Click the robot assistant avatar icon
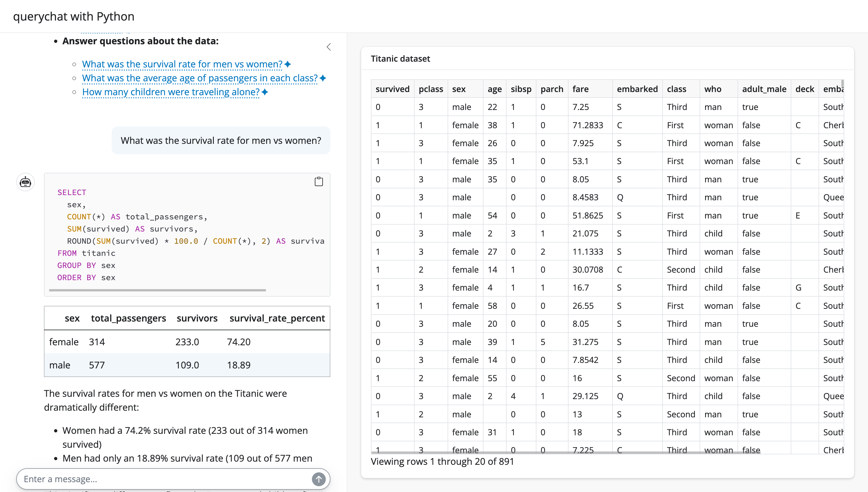Image resolution: width=868 pixels, height=492 pixels. tap(25, 182)
